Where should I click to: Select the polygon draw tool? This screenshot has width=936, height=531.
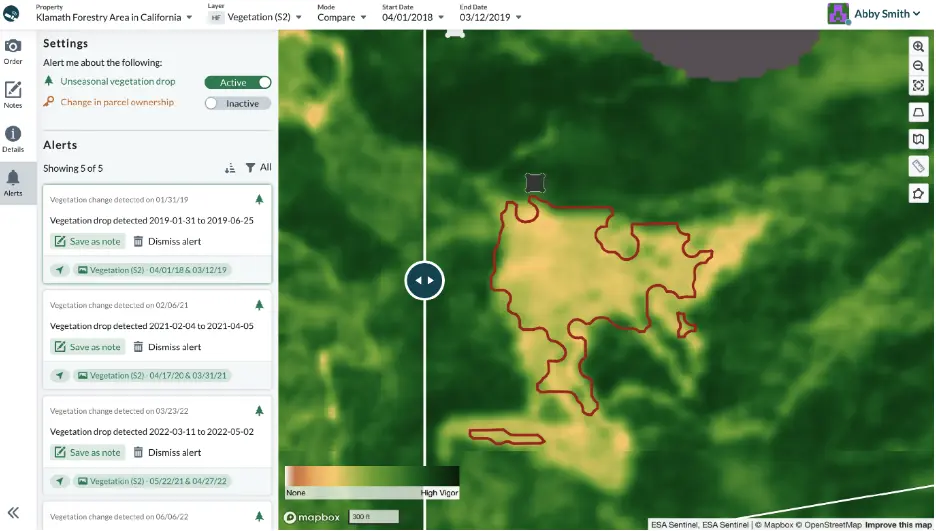click(918, 193)
